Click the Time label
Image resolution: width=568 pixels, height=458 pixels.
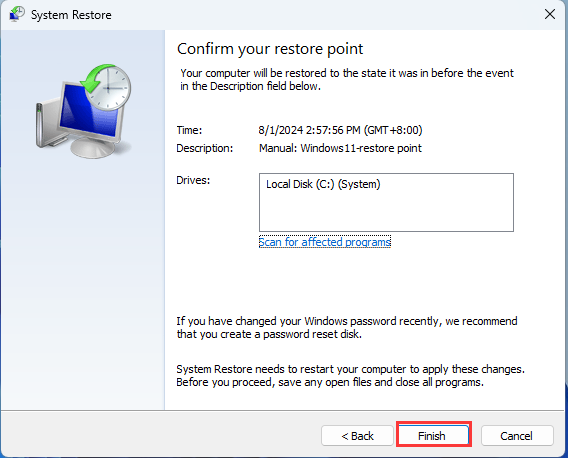(189, 130)
